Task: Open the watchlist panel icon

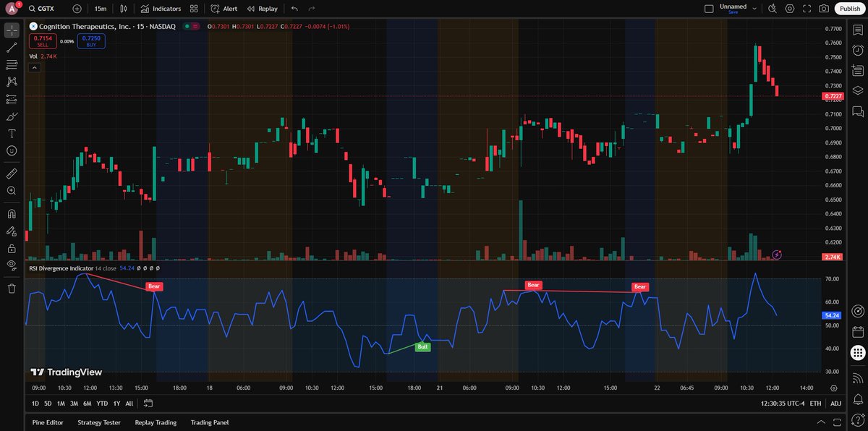Action: pos(857,30)
